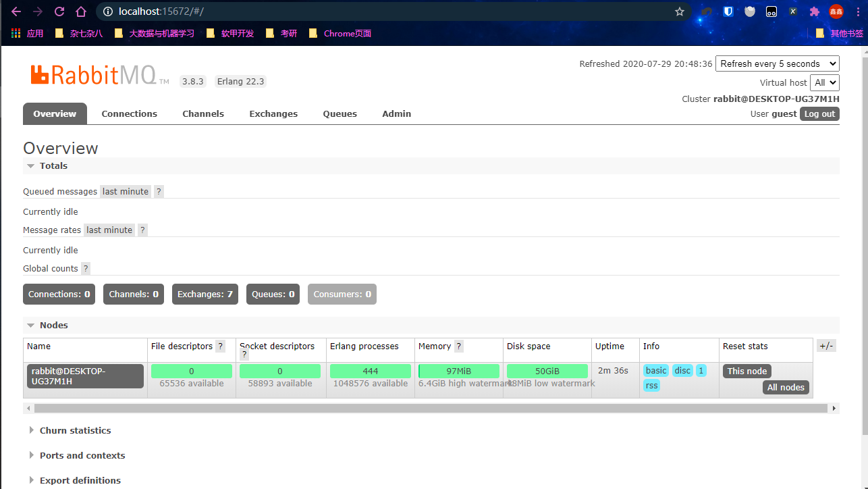Open the red profile avatar

(x=836, y=11)
